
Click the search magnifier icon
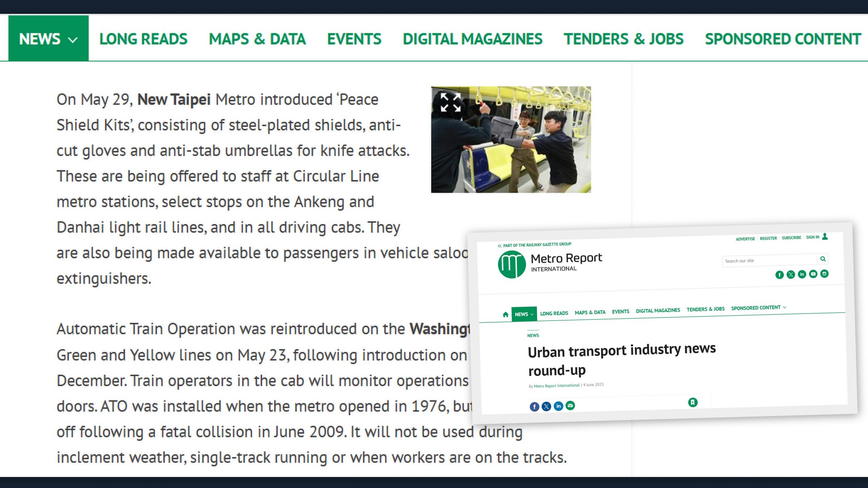pos(823,259)
